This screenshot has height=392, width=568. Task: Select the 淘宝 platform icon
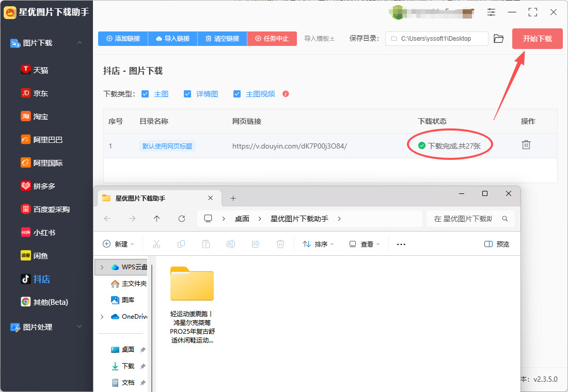point(25,116)
